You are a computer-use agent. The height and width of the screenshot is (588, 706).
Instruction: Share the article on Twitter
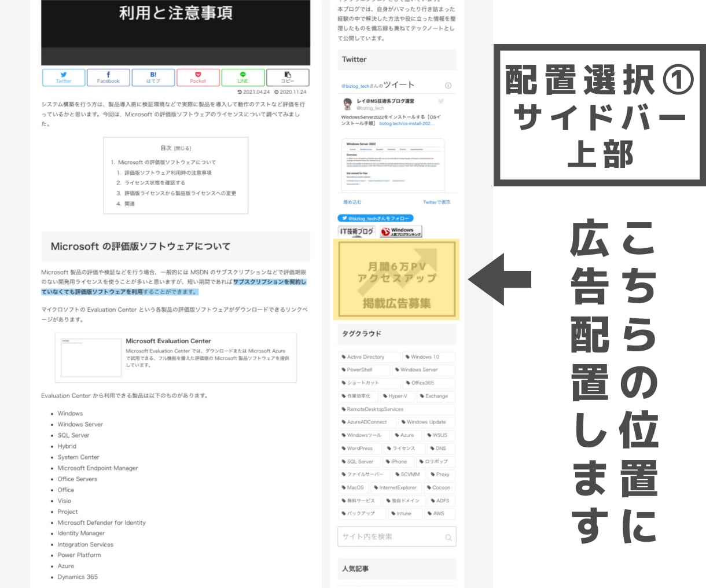point(64,78)
